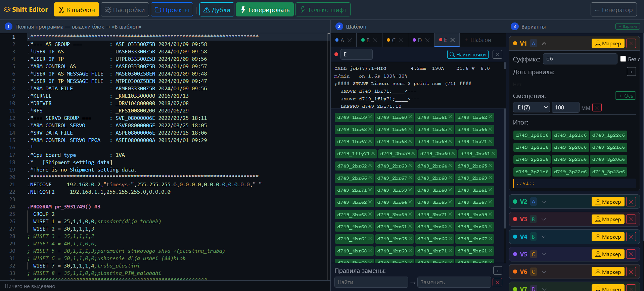Remove point tag d749_2bz71
This screenshot has height=291, width=644.
[370, 190]
